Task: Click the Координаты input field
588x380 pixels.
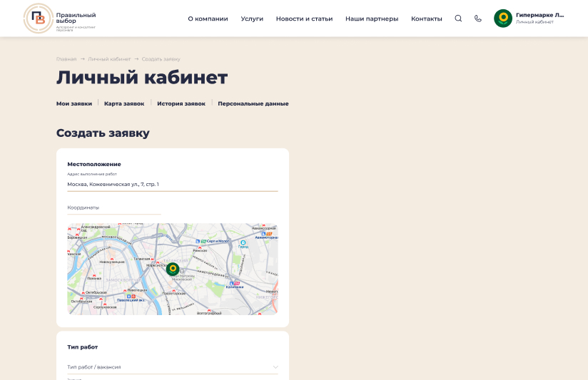Action: pyautogui.click(x=114, y=207)
